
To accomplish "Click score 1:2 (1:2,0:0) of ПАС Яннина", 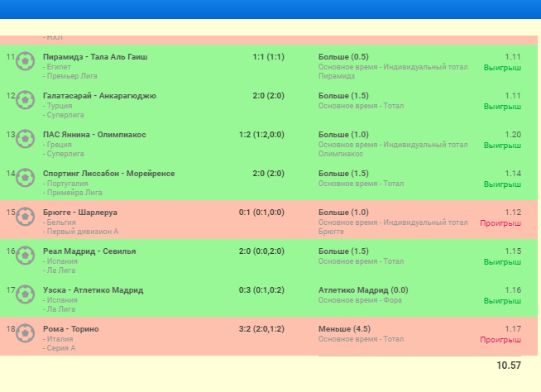I will click(261, 135).
